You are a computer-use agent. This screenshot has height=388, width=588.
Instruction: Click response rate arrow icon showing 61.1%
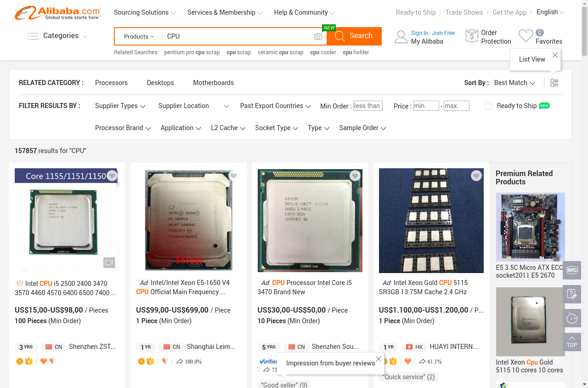[422, 362]
